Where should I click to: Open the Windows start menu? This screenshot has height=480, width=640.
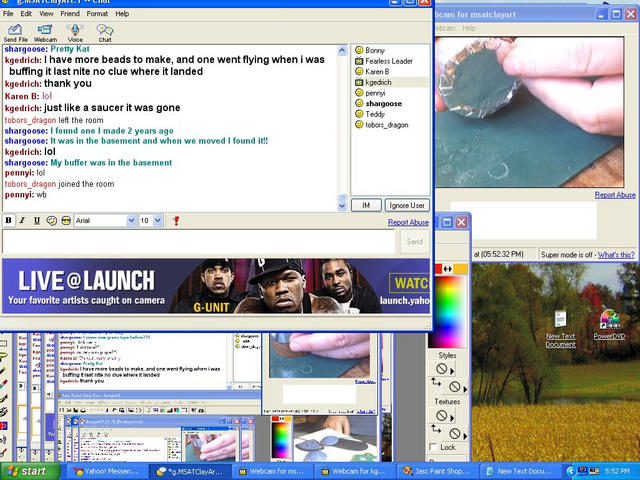click(30, 471)
